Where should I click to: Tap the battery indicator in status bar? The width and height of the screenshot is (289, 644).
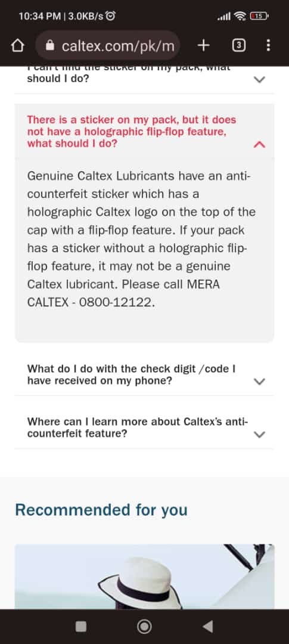click(259, 17)
